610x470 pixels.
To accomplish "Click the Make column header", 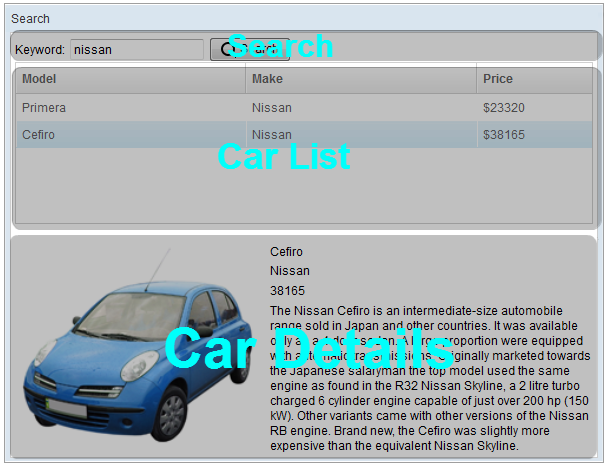I will pyautogui.click(x=360, y=79).
